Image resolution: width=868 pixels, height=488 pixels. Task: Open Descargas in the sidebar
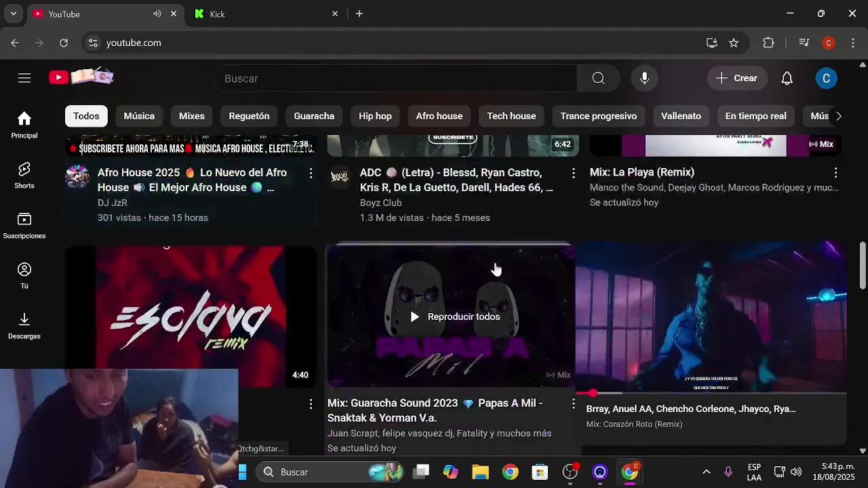(x=24, y=326)
